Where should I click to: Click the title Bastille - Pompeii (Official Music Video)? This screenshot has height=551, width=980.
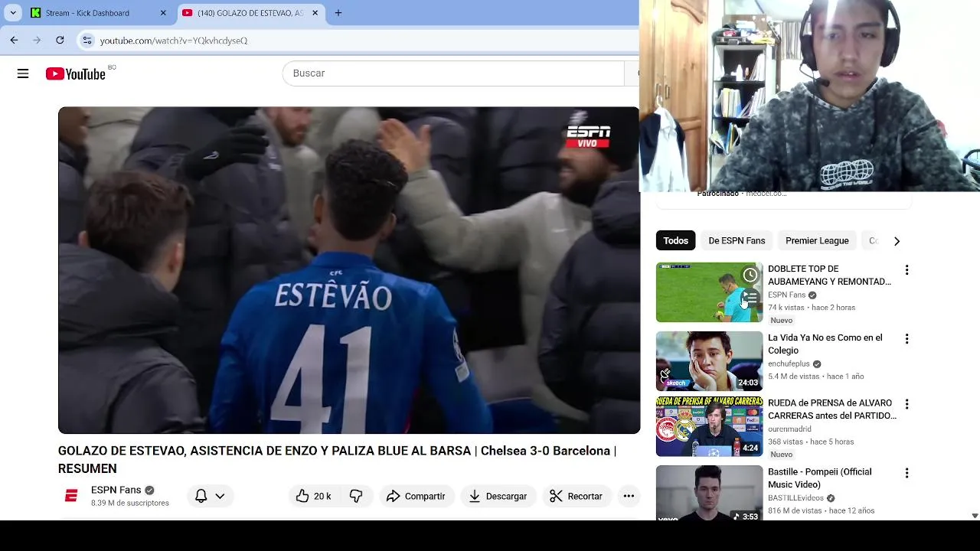[820, 478]
